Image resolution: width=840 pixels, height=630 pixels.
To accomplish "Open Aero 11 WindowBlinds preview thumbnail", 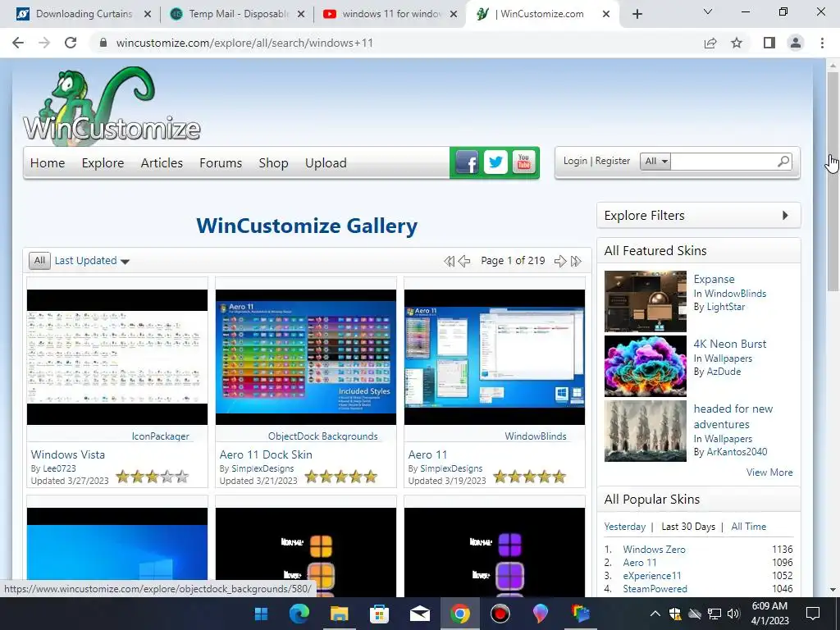I will coord(495,358).
